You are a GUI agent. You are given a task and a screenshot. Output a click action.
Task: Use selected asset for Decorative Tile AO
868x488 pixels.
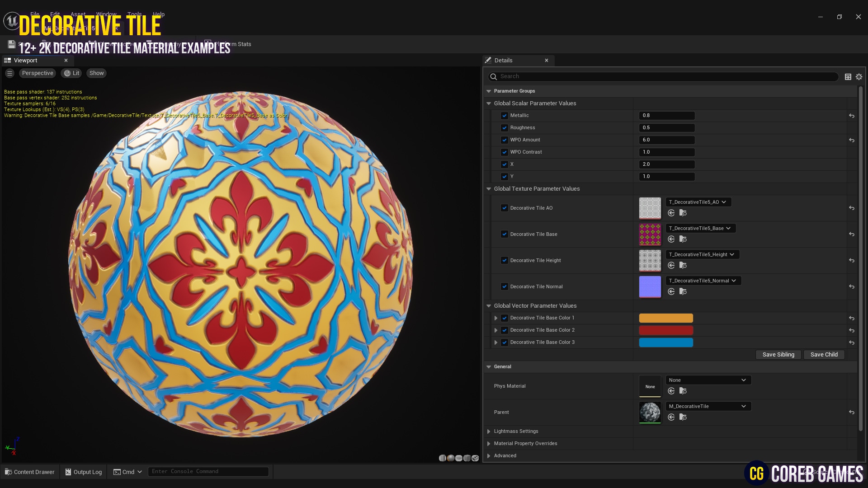pos(671,213)
